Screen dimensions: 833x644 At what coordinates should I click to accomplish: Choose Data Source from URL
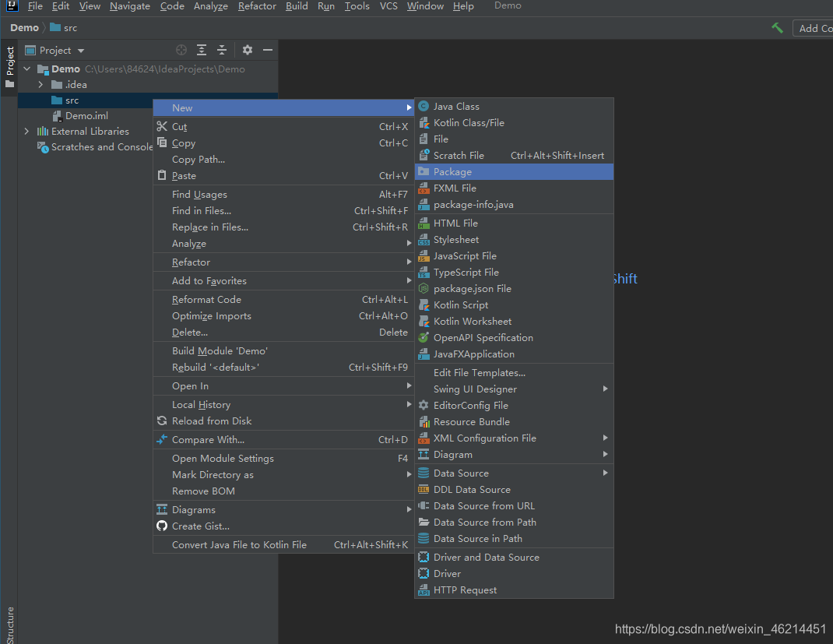514,506
